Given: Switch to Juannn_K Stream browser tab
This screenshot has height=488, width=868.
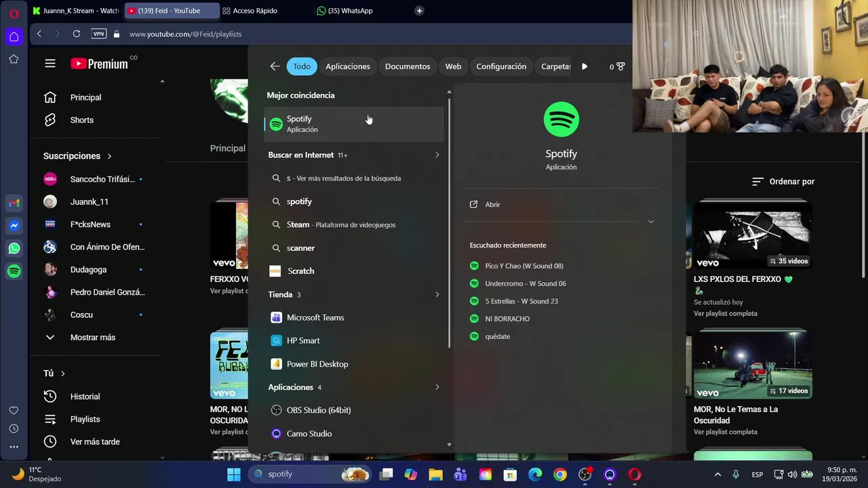Looking at the screenshot, I should 76,10.
